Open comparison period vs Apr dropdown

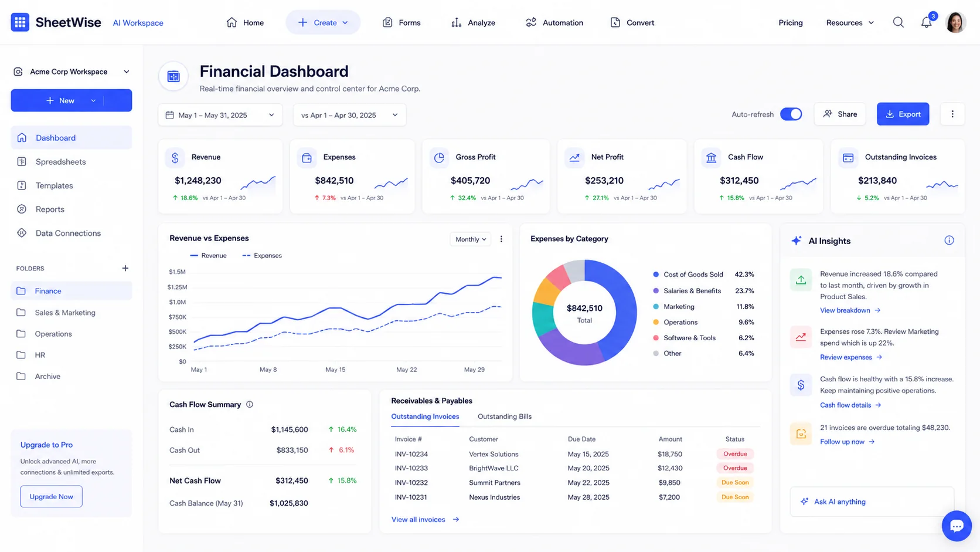(349, 115)
